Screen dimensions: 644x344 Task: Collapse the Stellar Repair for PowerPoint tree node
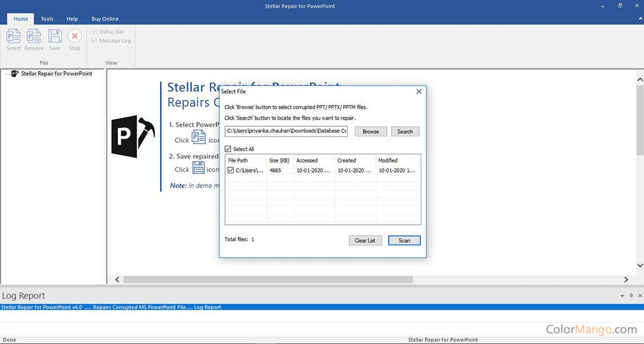click(6, 74)
